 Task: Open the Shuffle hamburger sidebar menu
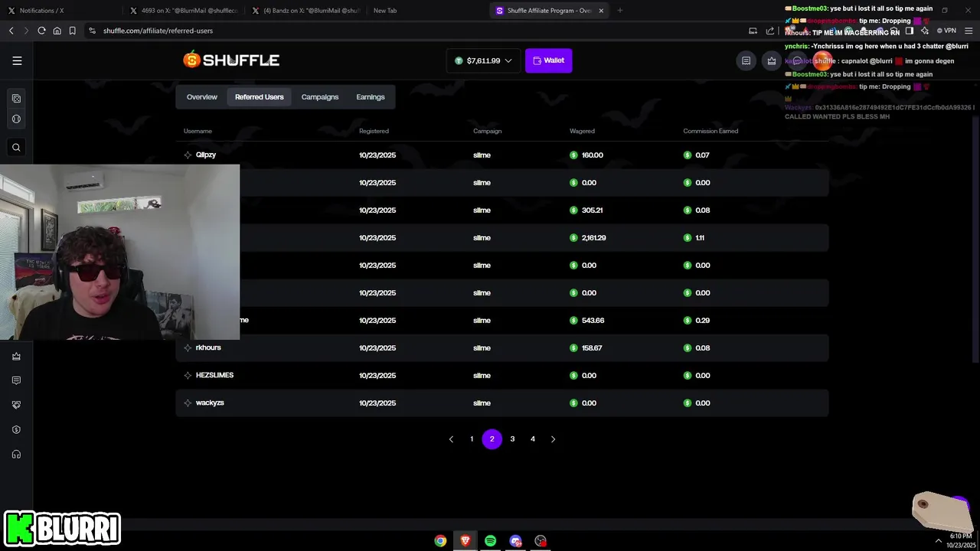click(x=17, y=60)
